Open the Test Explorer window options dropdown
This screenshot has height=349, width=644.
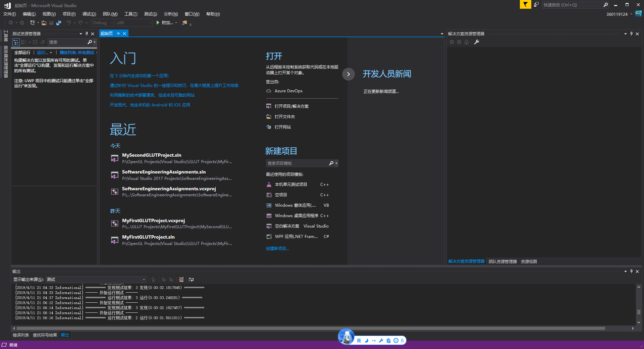[81, 34]
